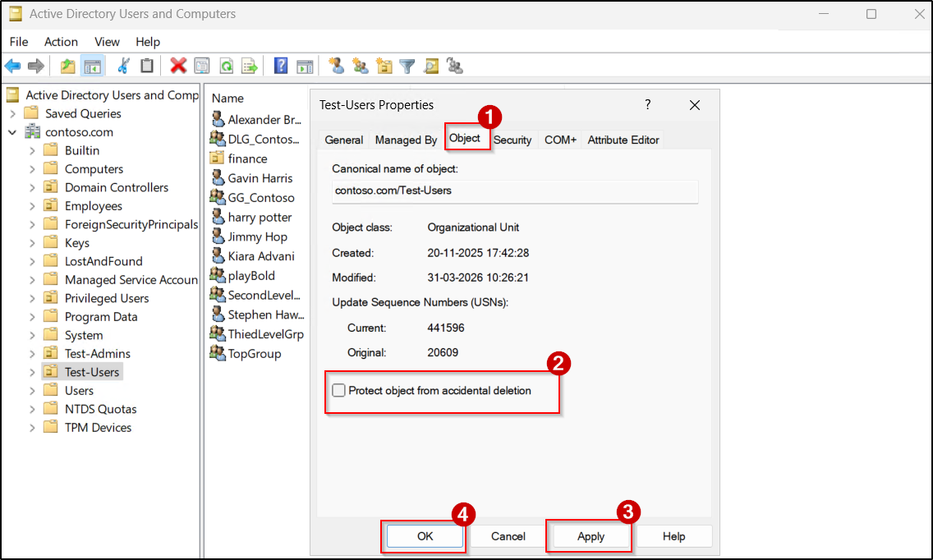
Task: Click the Refresh toolbar icon
Action: pyautogui.click(x=227, y=66)
